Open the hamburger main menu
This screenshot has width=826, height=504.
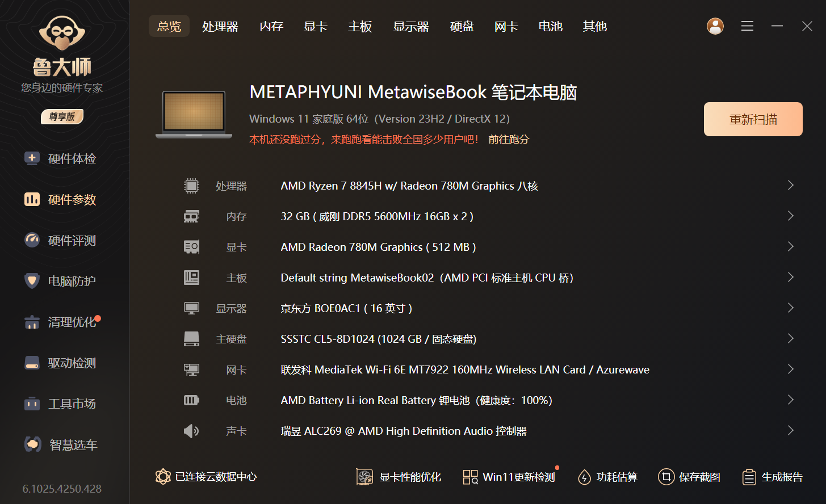pyautogui.click(x=747, y=26)
